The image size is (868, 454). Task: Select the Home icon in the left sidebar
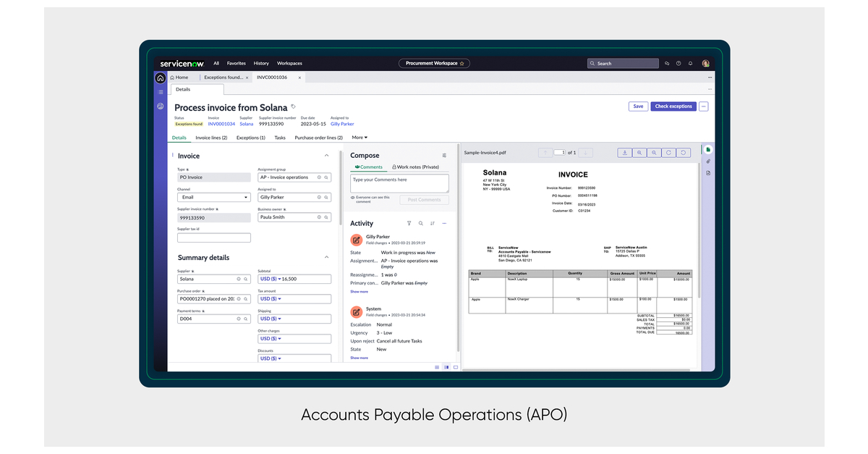[x=160, y=77]
